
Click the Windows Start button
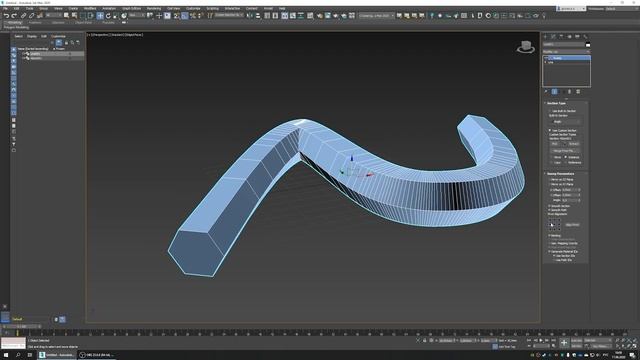(6, 355)
